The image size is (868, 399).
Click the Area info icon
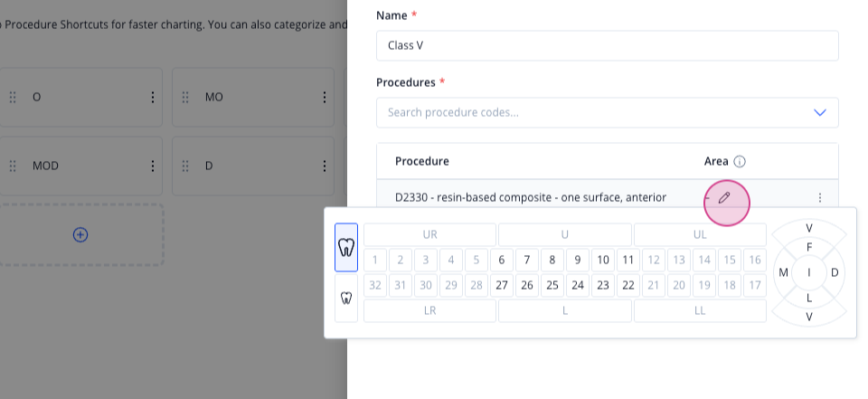point(740,161)
